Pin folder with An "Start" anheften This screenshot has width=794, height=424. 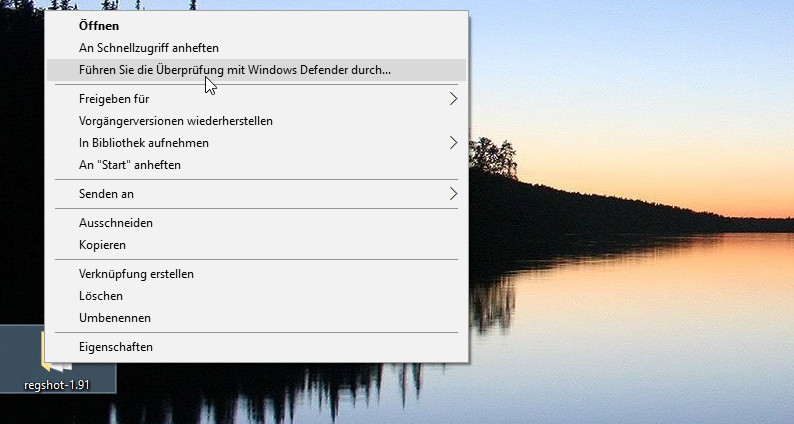(x=257, y=165)
